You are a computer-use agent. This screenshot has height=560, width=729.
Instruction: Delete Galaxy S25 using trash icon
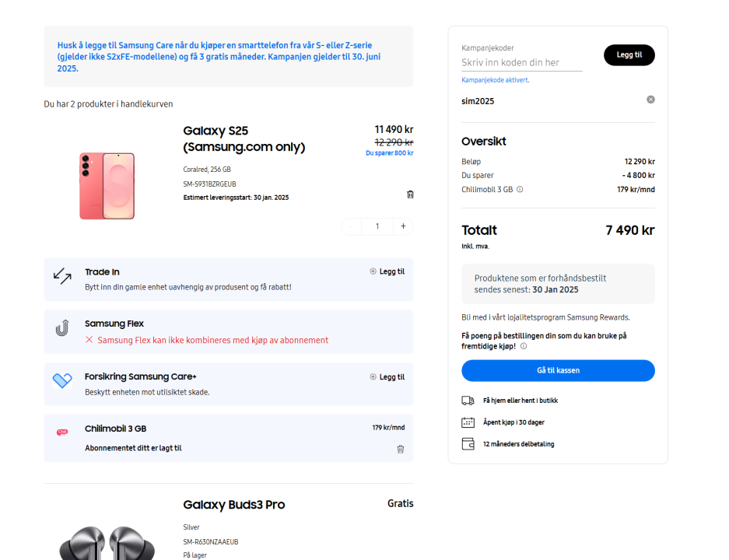410,194
